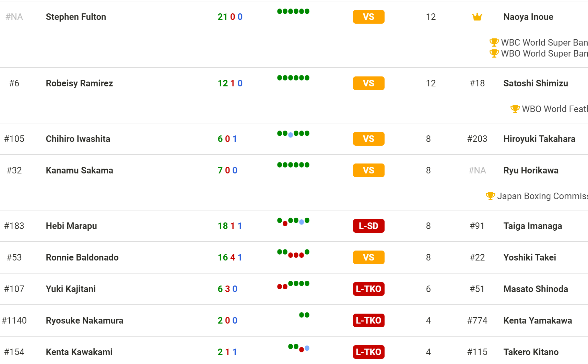Click the WBC World Super Bantam trophy icon
588x364 pixels.
[494, 43]
